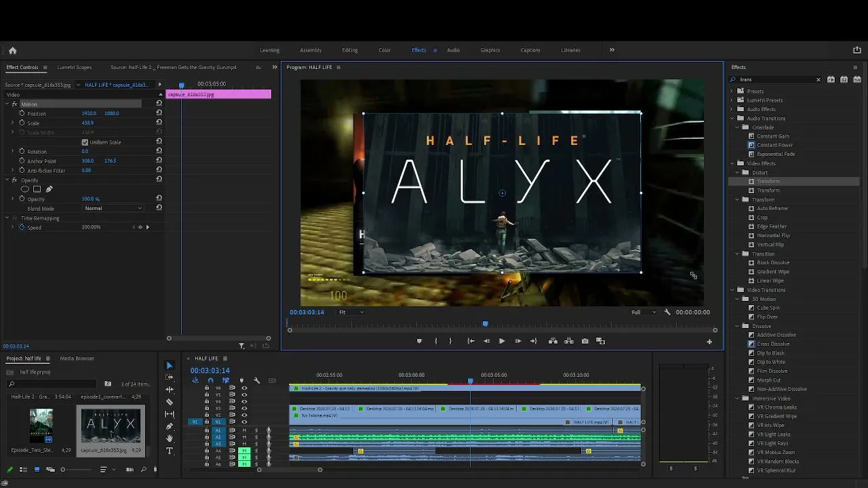Click the timeline playhead at 00:03:03:14
Viewport: 868px width, 488px height.
pos(470,382)
